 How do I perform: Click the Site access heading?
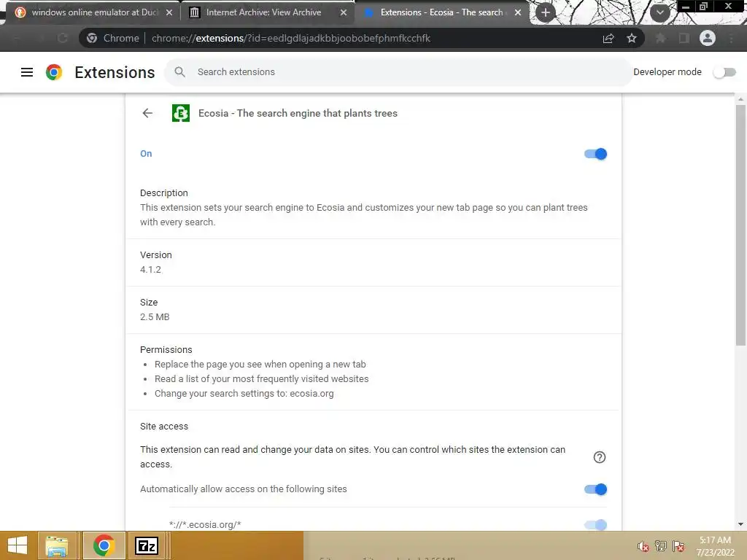pos(164,426)
